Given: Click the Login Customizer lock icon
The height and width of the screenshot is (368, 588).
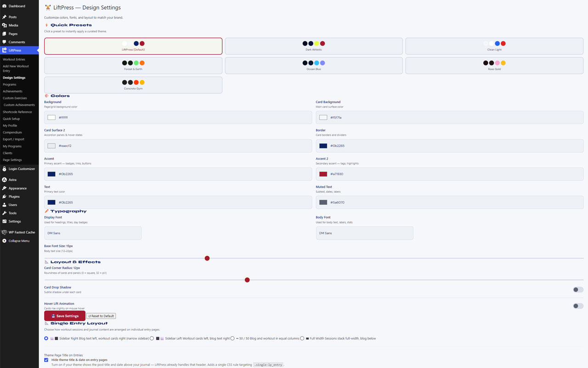Looking at the screenshot, I should [5, 169].
